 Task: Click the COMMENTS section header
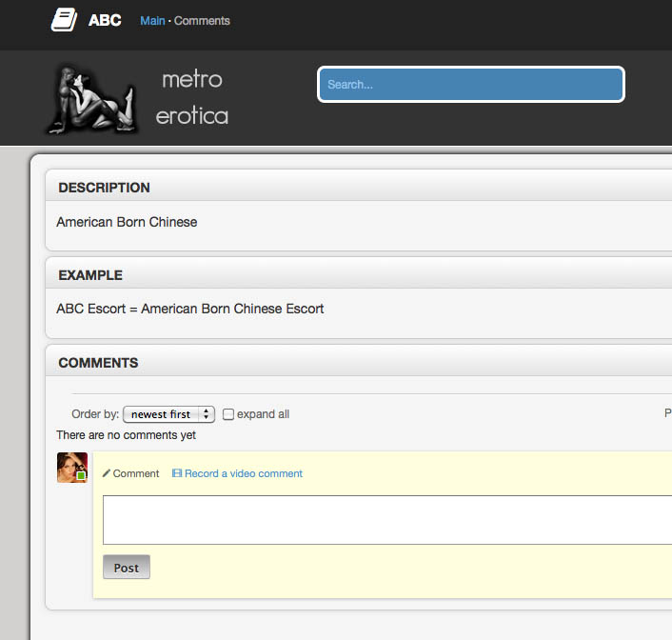98,363
